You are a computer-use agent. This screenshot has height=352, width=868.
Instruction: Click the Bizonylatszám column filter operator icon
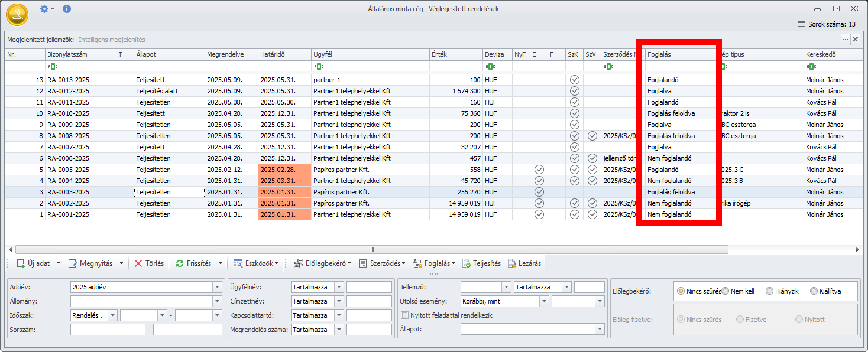tap(53, 67)
